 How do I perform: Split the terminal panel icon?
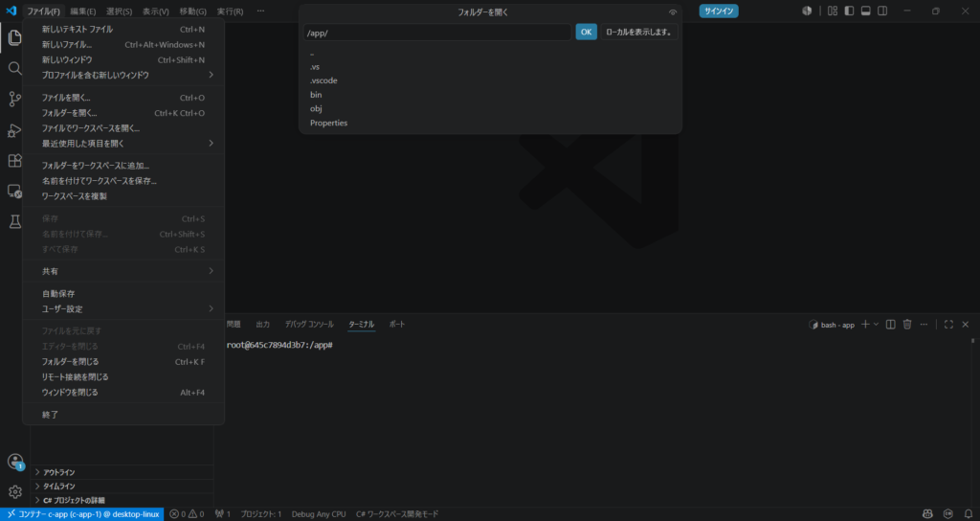coord(891,324)
